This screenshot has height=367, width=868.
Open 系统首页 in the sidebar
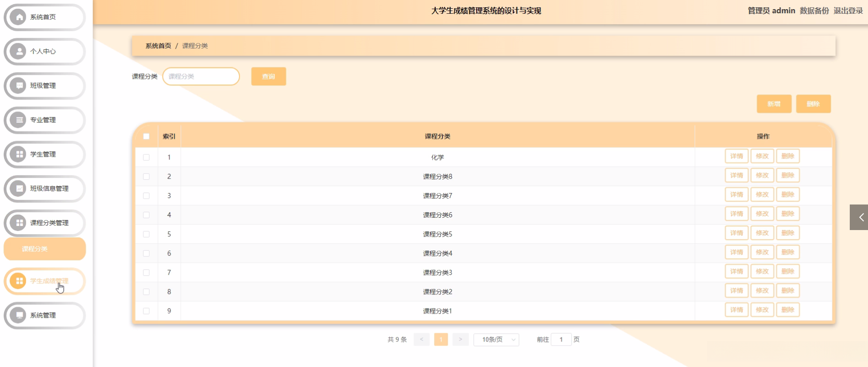(45, 17)
